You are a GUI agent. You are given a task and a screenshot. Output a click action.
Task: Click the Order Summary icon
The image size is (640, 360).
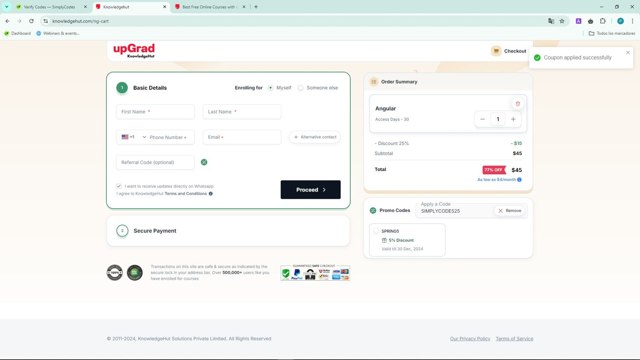pos(373,82)
